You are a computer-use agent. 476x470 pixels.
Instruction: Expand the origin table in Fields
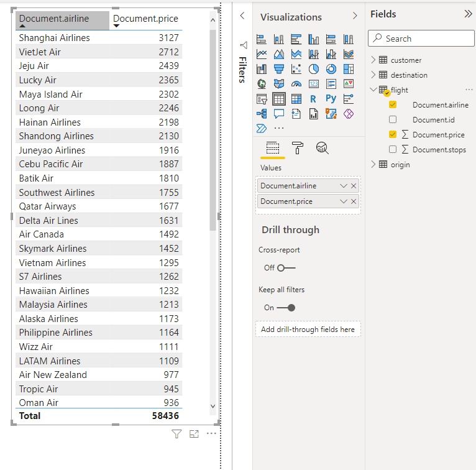(x=373, y=164)
